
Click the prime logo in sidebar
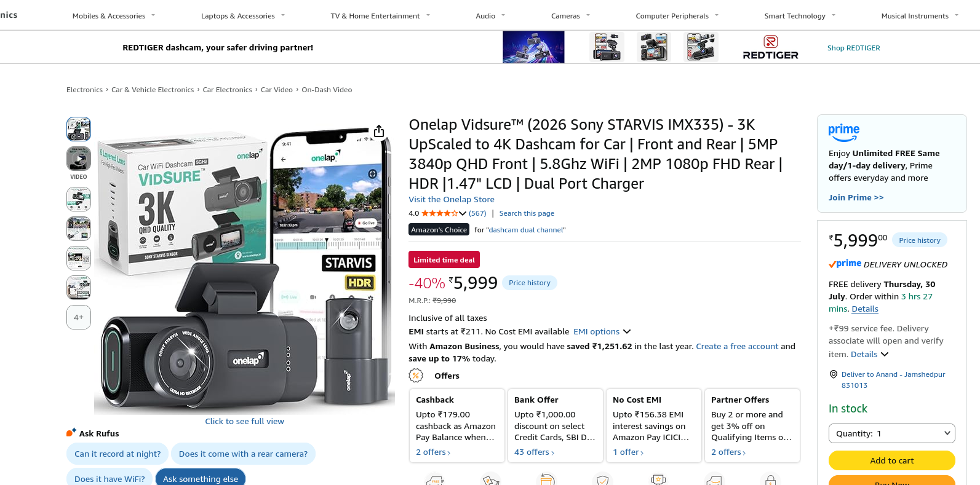coord(843,132)
